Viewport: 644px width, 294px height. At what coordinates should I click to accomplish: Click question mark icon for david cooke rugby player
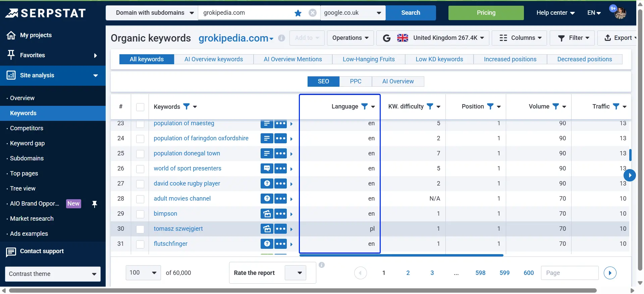pyautogui.click(x=267, y=183)
